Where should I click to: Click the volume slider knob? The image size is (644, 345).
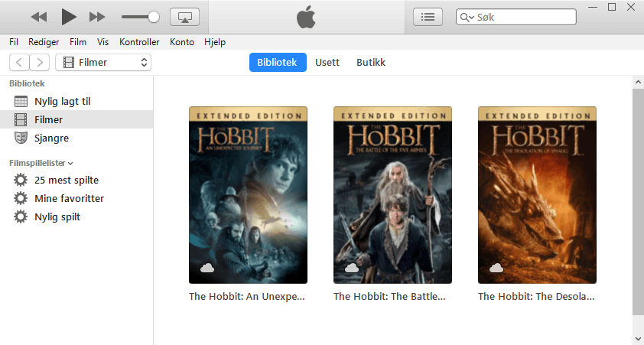pyautogui.click(x=154, y=16)
